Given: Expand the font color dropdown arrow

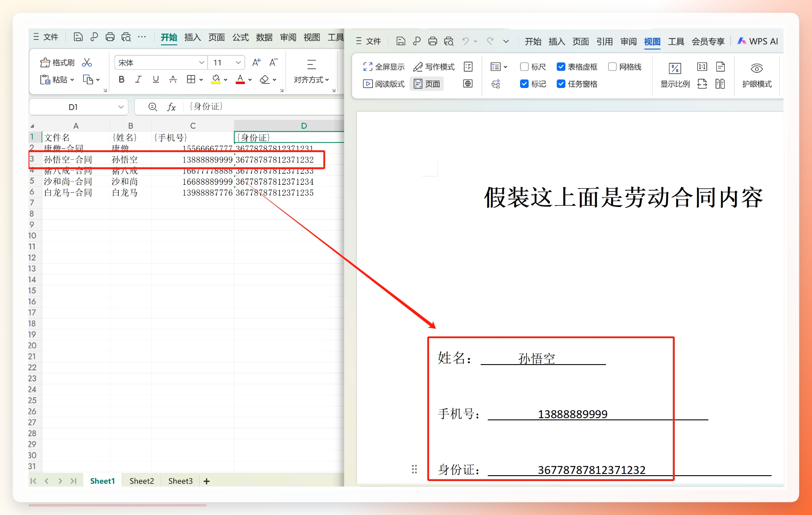Looking at the screenshot, I should point(250,80).
